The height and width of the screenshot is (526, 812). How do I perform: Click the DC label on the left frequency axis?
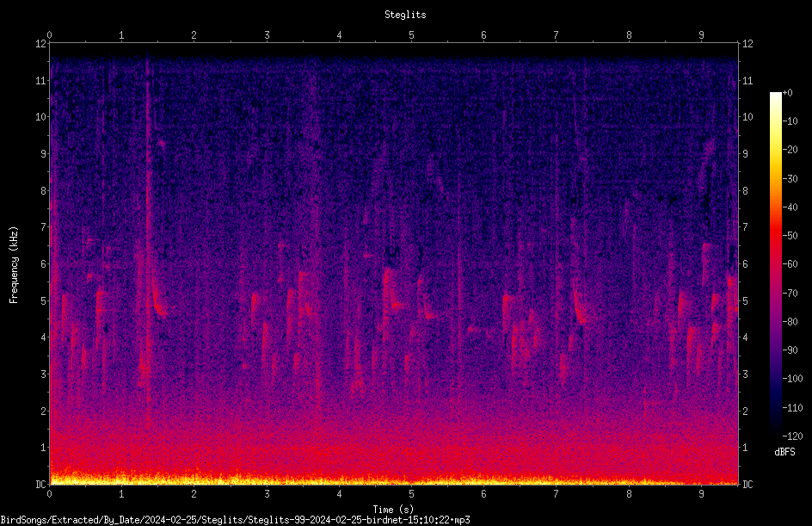coord(40,484)
